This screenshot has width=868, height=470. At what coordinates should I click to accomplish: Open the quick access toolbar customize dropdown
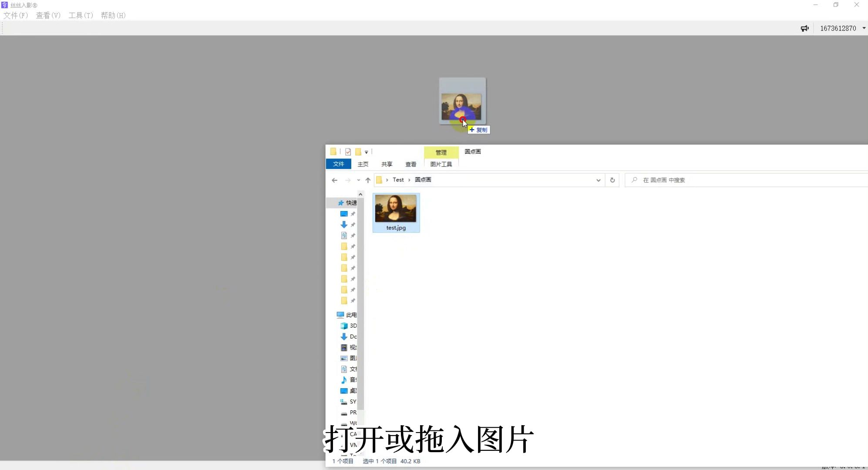point(366,152)
